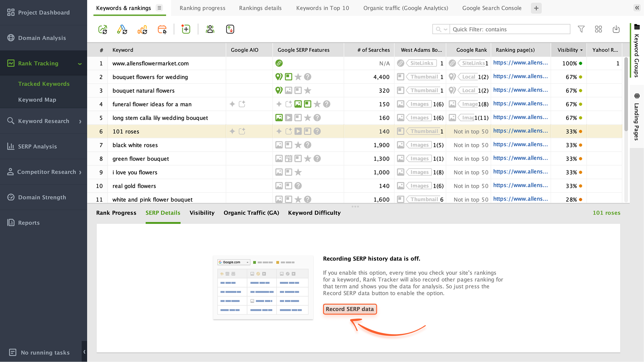Expand the Rank Tracking sidebar section
644x362 pixels.
(80, 64)
